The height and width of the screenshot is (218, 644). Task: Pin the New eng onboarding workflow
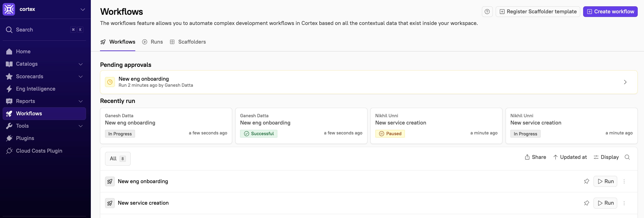(586, 181)
